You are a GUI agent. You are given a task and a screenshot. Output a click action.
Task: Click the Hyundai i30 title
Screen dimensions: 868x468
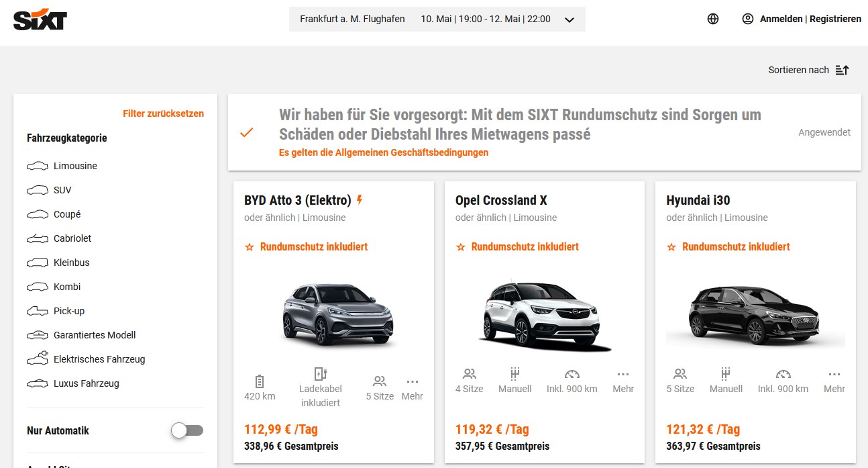pyautogui.click(x=698, y=200)
